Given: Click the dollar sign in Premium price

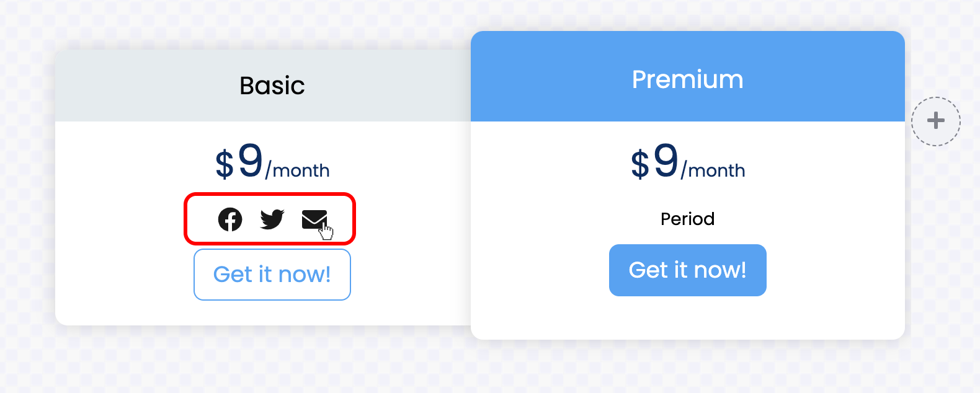Looking at the screenshot, I should [639, 165].
